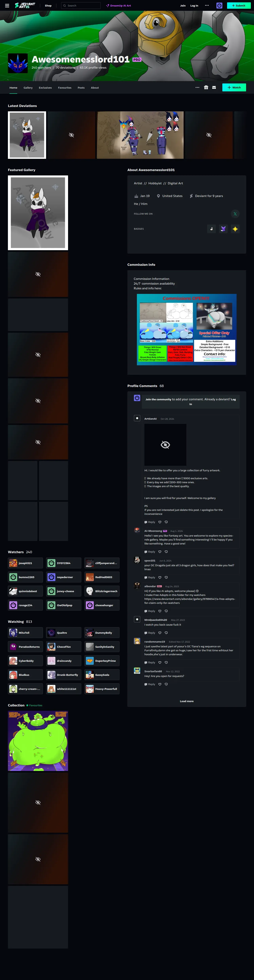The width and height of the screenshot is (254, 980).
Task: Open the Gallery tab
Action: (x=28, y=87)
